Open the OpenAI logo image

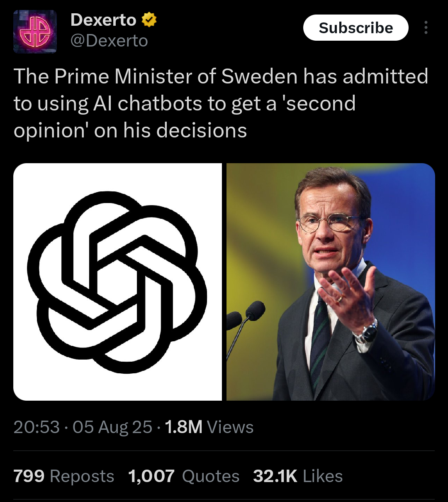point(117,282)
